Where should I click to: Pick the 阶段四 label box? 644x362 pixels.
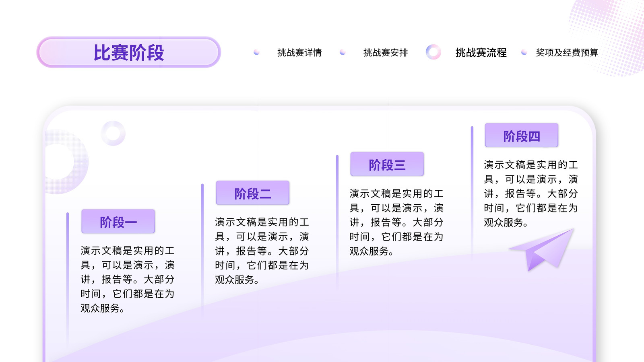pos(522,136)
